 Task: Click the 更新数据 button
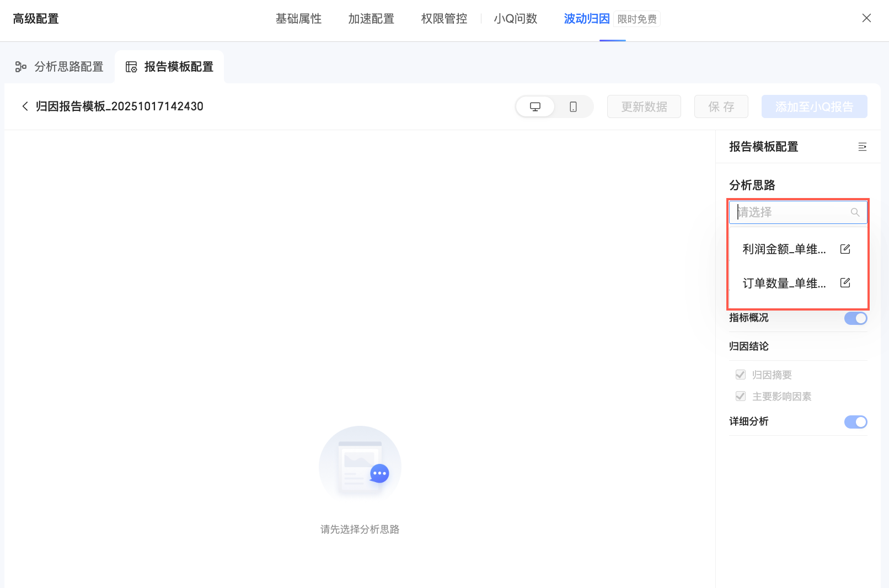coord(644,106)
